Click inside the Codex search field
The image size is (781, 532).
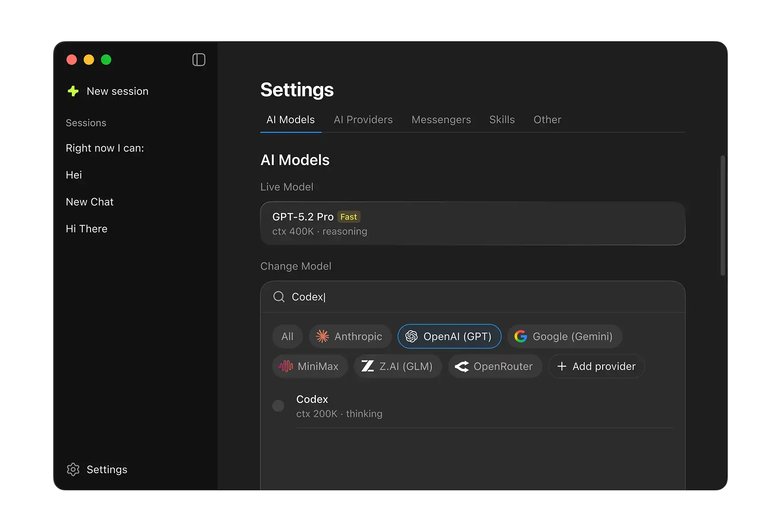[399, 297]
